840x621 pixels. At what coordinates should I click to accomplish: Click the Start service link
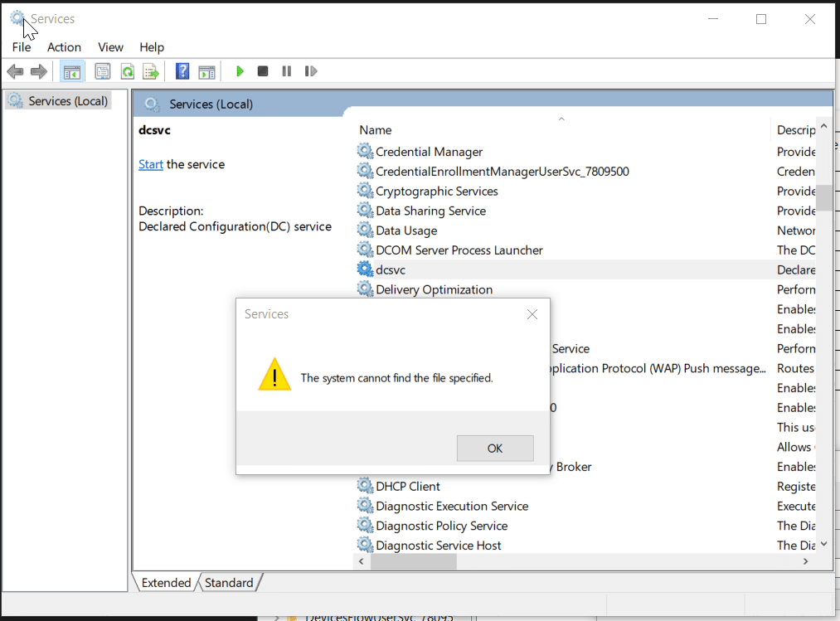pyautogui.click(x=150, y=164)
